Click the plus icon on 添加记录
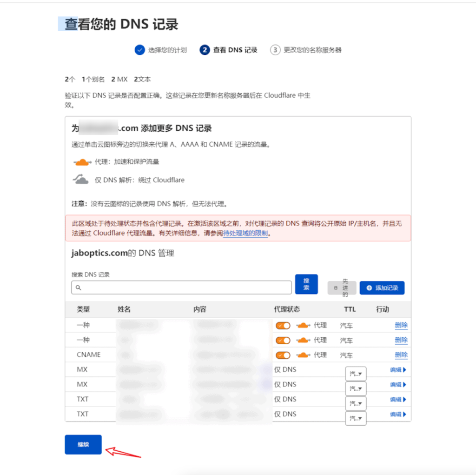Screen dimensions: 476x475 369,288
